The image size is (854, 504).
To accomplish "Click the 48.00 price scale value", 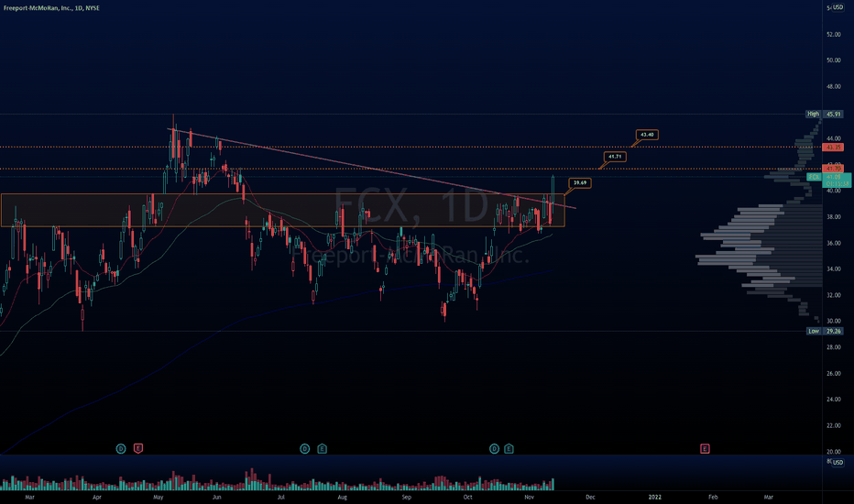I will tap(833, 87).
